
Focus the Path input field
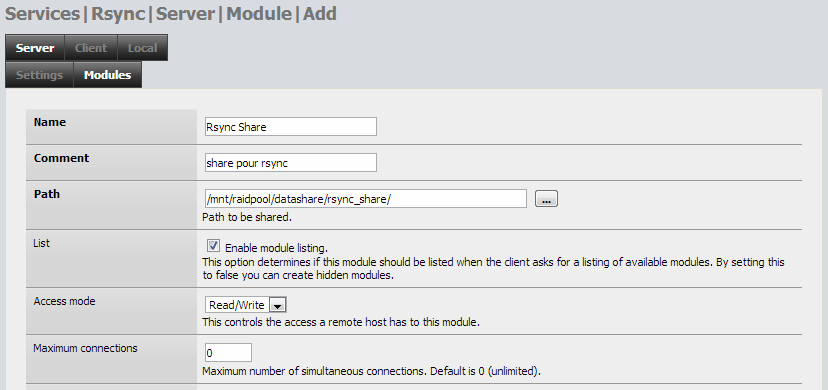[366, 198]
